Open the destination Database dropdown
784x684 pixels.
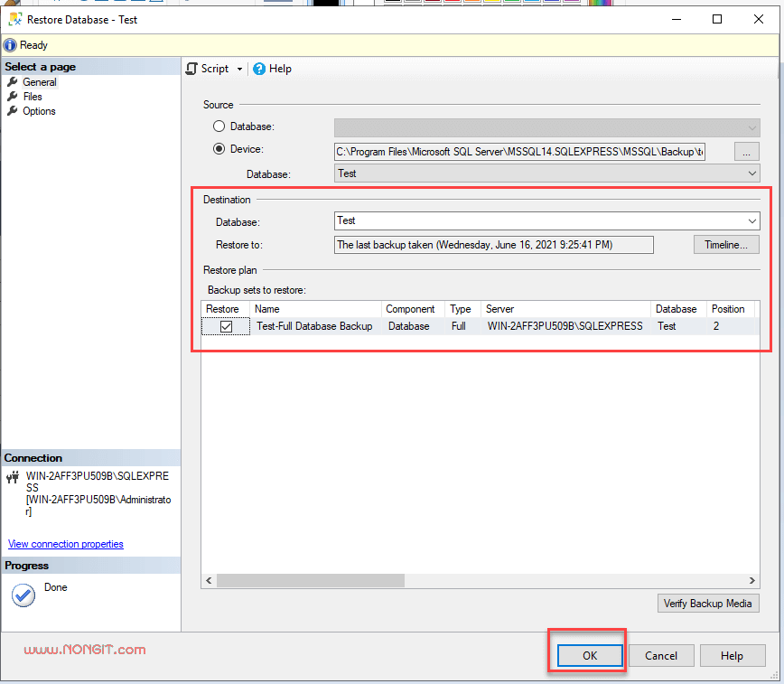coord(751,220)
